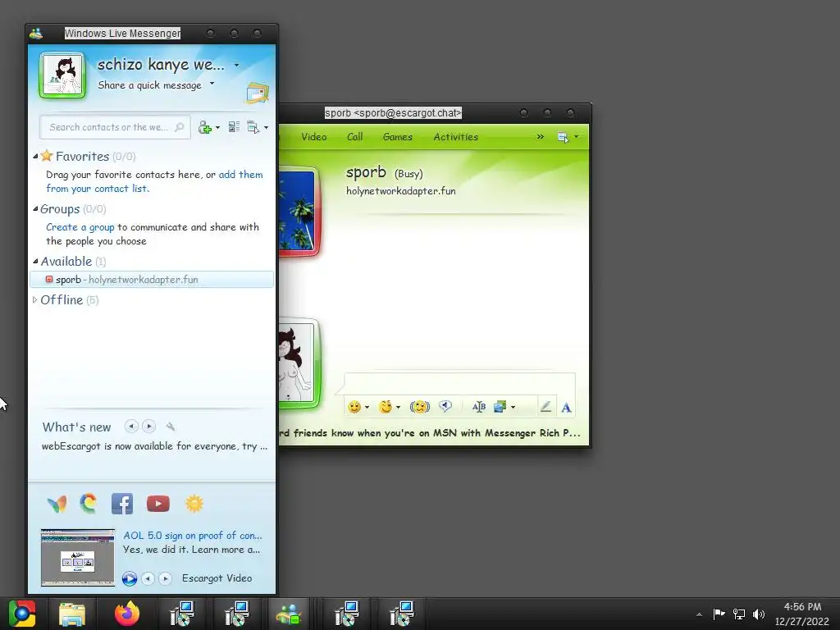
Task: Click the contact list layout icon
Action: click(x=234, y=127)
